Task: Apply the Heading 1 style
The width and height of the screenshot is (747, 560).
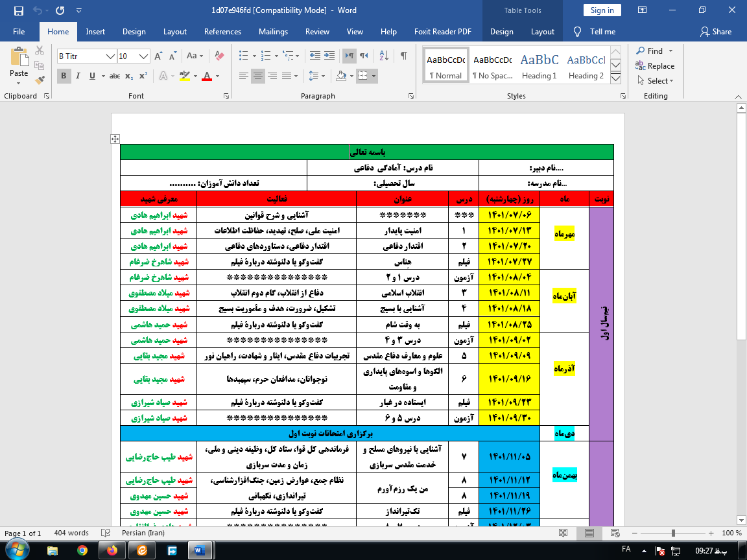Action: [x=539, y=65]
